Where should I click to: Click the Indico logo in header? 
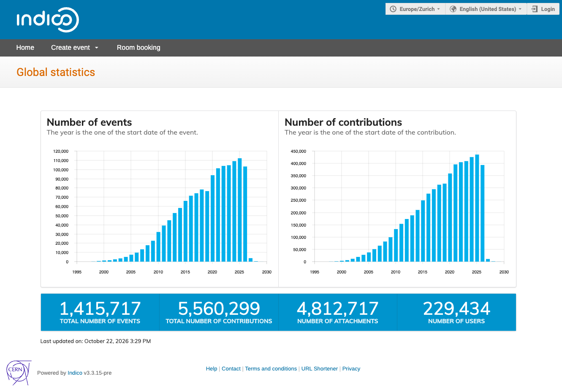48,20
